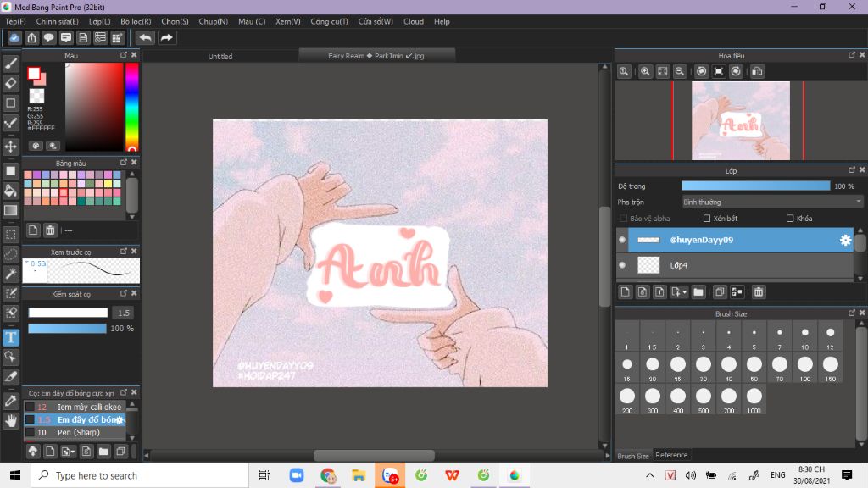Click the foreground color swatch
Image resolution: width=868 pixels, height=488 pixels.
[34, 74]
